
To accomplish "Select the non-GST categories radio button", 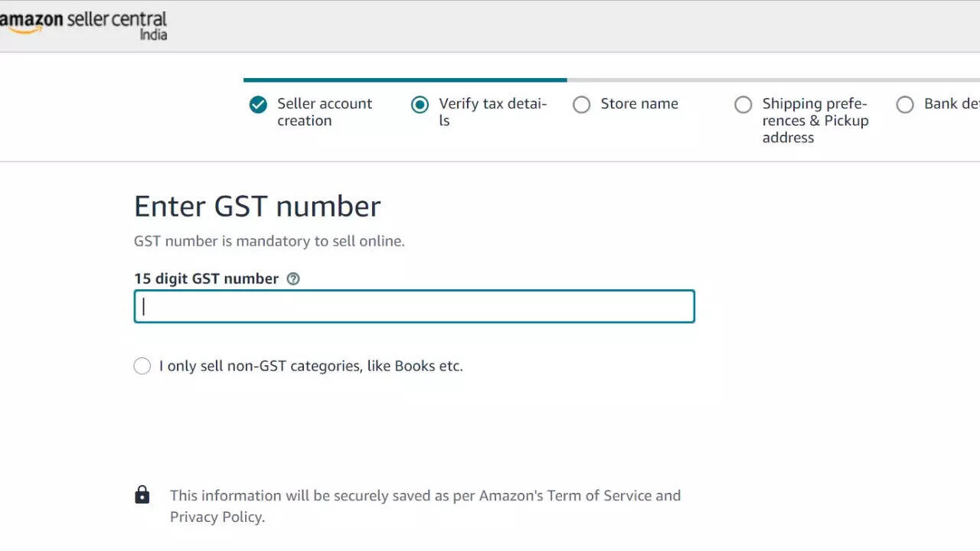I will pos(142,366).
